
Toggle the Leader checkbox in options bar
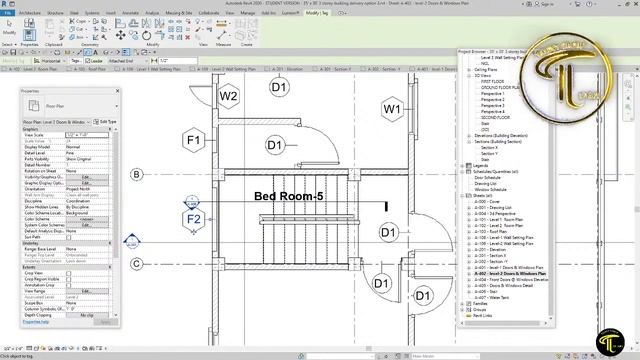87,61
